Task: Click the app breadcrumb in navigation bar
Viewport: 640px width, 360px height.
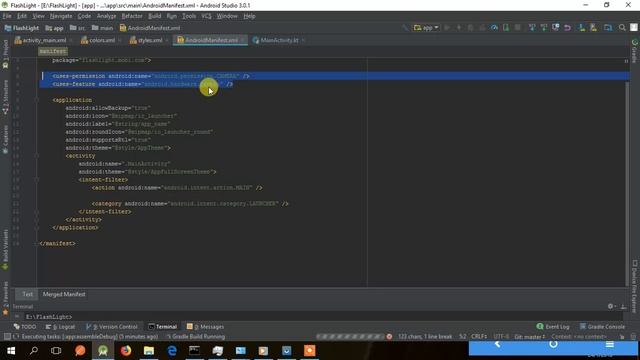Action: coord(55,28)
